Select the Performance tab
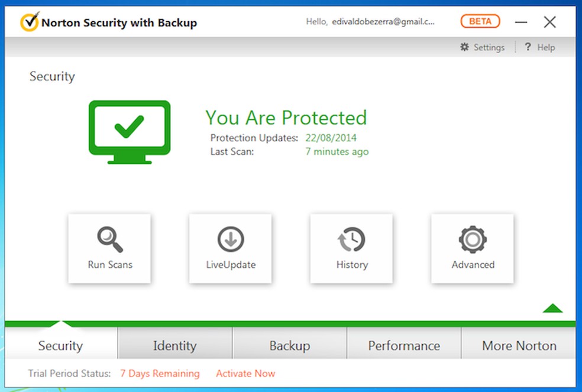The width and height of the screenshot is (582, 392). tap(404, 346)
